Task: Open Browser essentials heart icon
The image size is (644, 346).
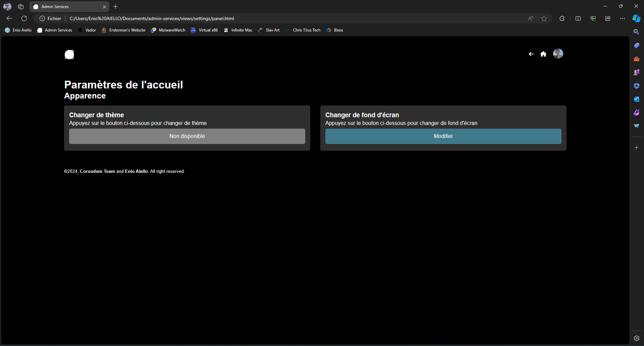Action: pyautogui.click(x=593, y=18)
